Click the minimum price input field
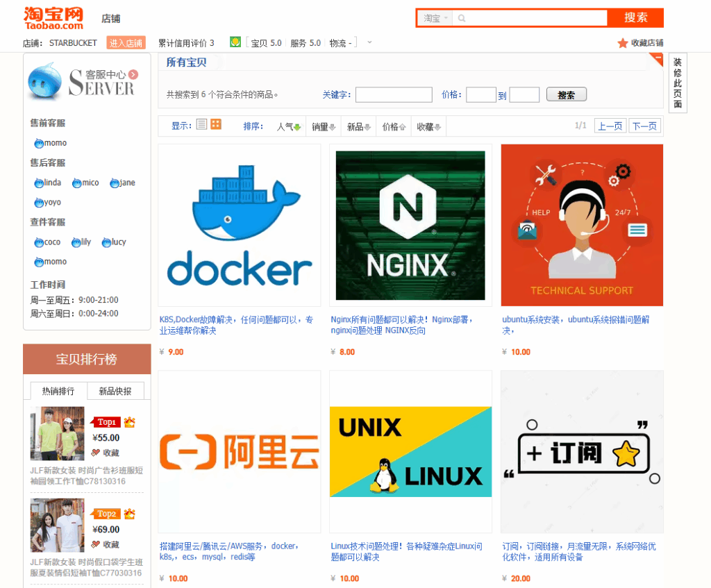 click(x=480, y=94)
